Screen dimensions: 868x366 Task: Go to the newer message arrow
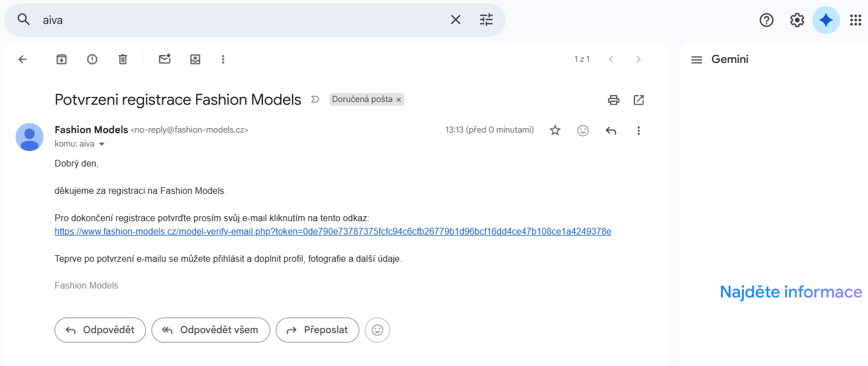point(611,59)
